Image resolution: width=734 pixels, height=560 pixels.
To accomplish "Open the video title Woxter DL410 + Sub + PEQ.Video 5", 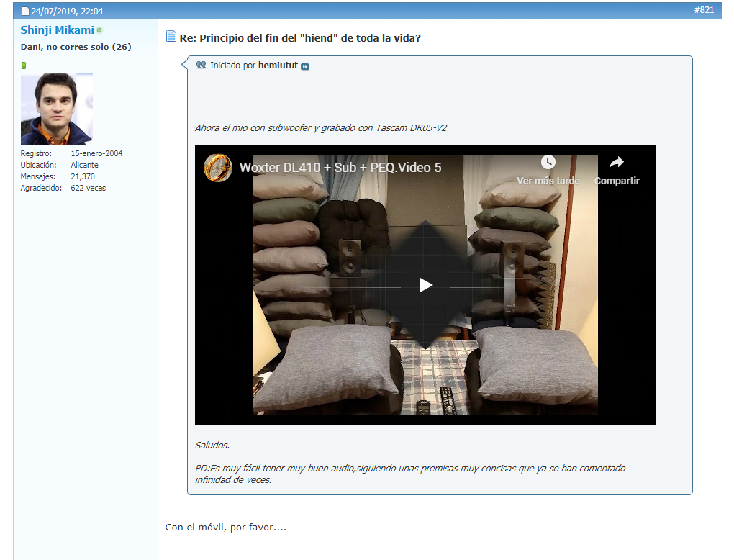I will coord(340,168).
